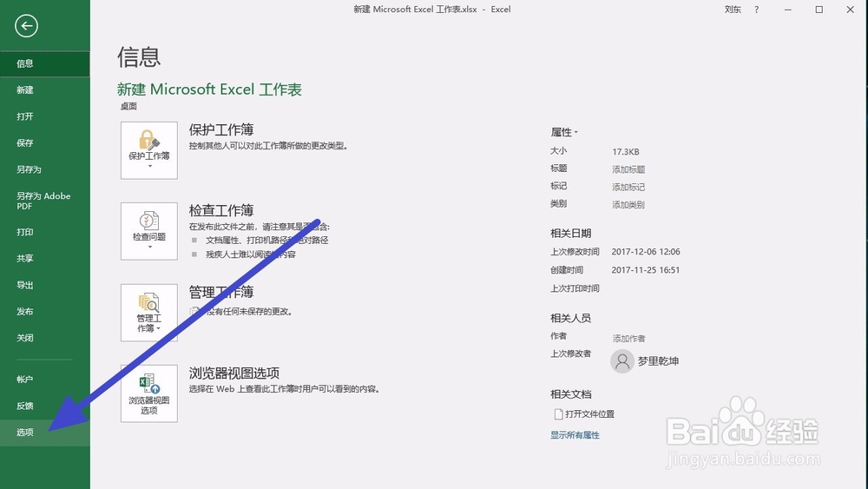Image resolution: width=868 pixels, height=489 pixels.
Task: Select 共享 (Share) in the sidebar
Action: pos(45,259)
